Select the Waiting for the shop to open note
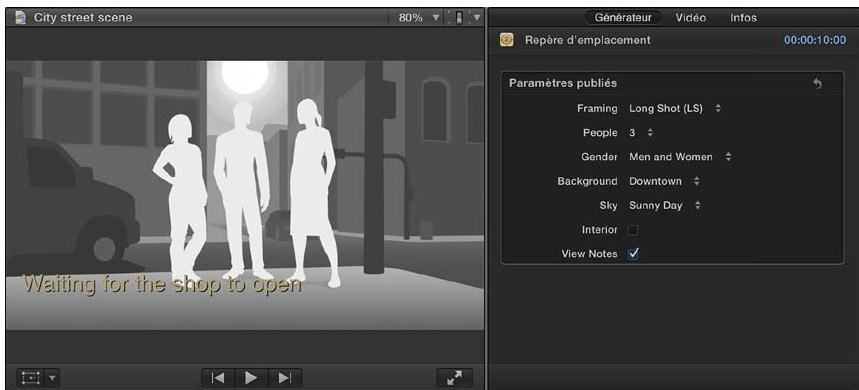 tap(162, 285)
